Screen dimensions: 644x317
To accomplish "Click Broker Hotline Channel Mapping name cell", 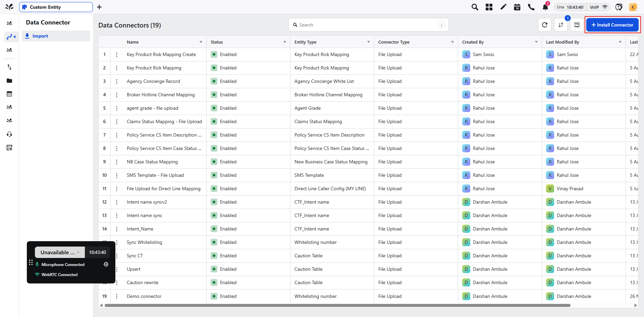I will (161, 95).
